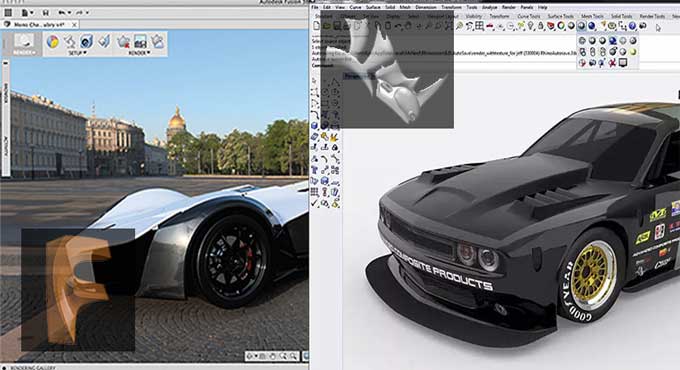Open the Surface menu in Rhino
The image size is (680, 370).
tap(373, 7)
